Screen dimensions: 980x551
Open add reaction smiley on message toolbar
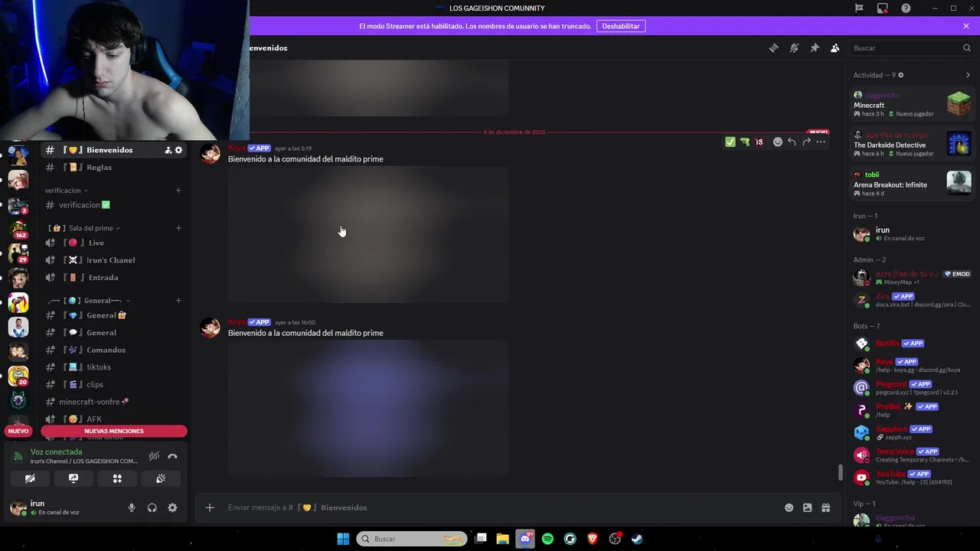coord(778,142)
